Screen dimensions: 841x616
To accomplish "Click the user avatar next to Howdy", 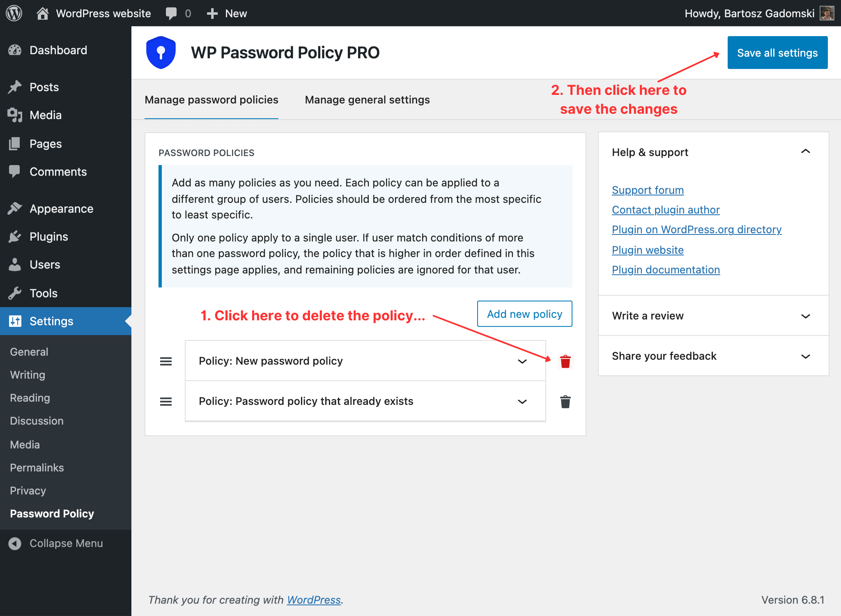I will (x=827, y=13).
